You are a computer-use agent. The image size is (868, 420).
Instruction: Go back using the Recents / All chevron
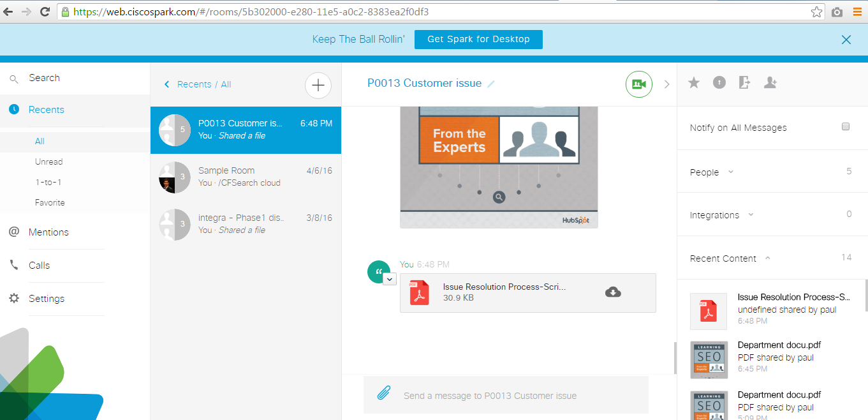pos(167,84)
